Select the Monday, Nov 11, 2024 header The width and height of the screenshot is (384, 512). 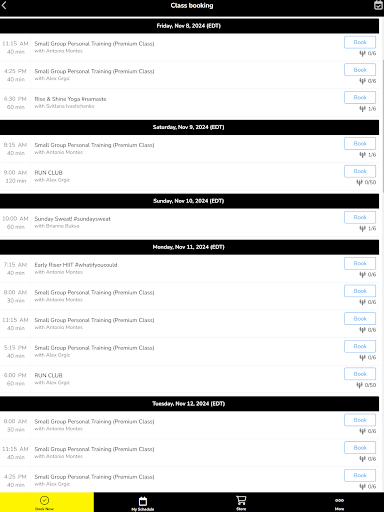[189, 247]
